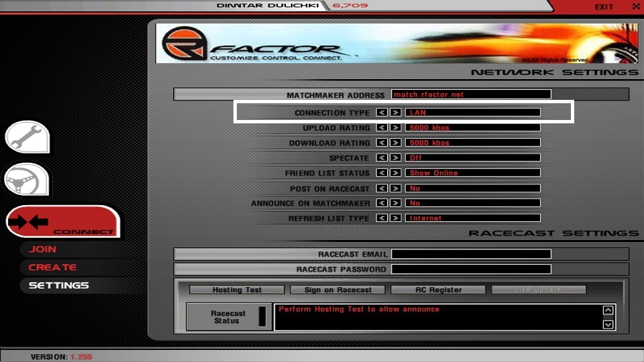Click Sign on Racecast button

pyautogui.click(x=337, y=290)
